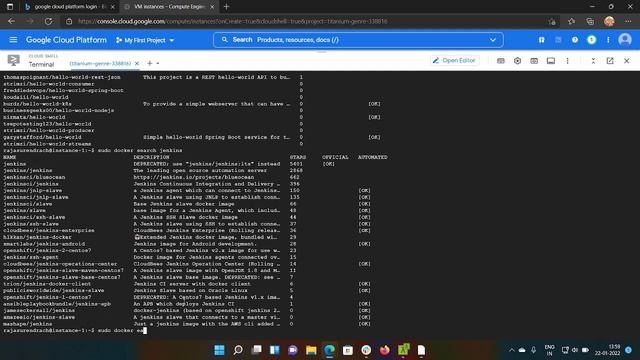Open header more options vertical dots
The height and width of the screenshot is (360, 640).
pos(608,40)
